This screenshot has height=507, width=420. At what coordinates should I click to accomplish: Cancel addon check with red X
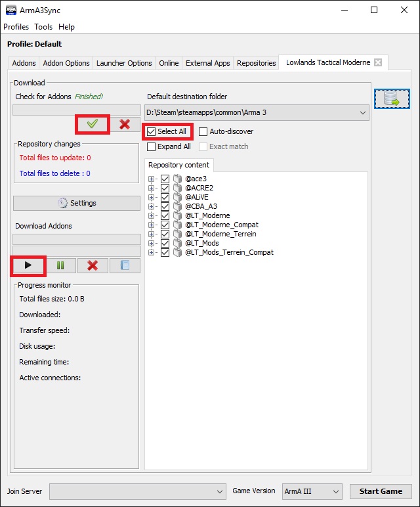tap(125, 124)
